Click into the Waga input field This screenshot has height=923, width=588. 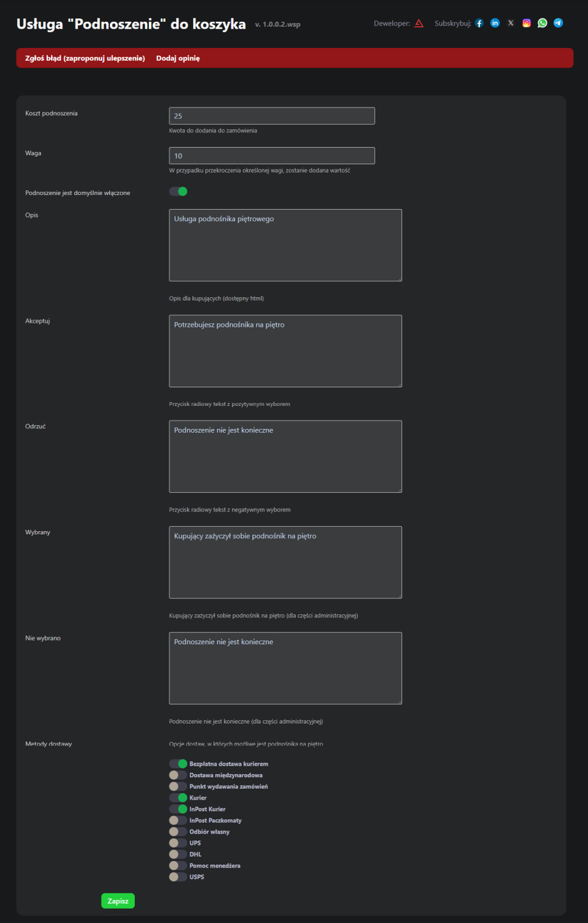[x=272, y=156]
